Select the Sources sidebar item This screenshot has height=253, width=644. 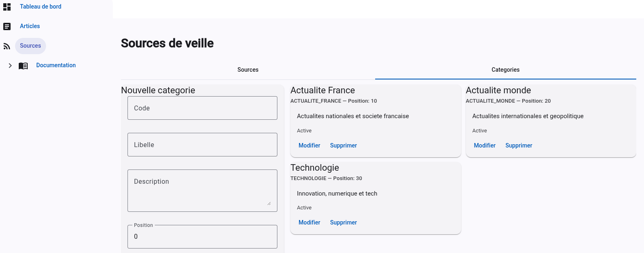(x=31, y=46)
